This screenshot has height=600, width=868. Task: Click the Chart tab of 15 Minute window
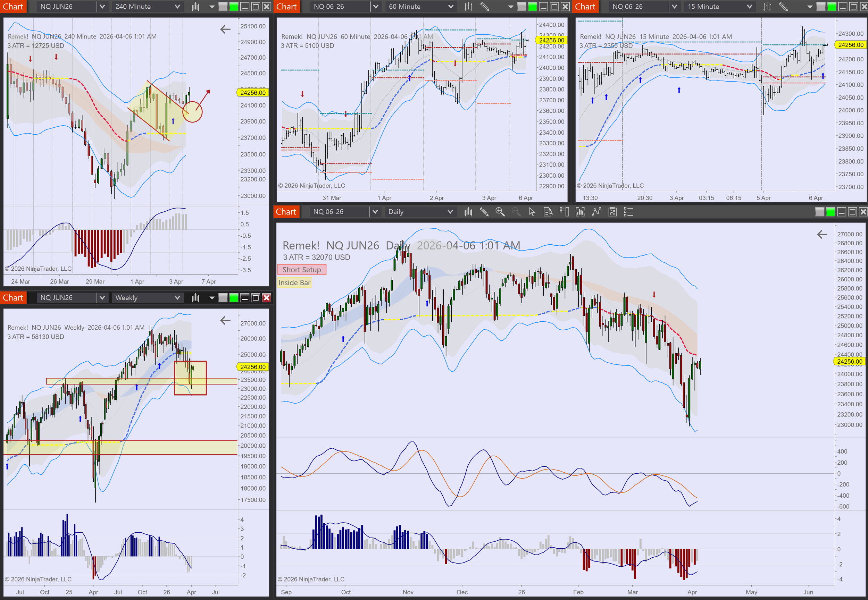(585, 6)
